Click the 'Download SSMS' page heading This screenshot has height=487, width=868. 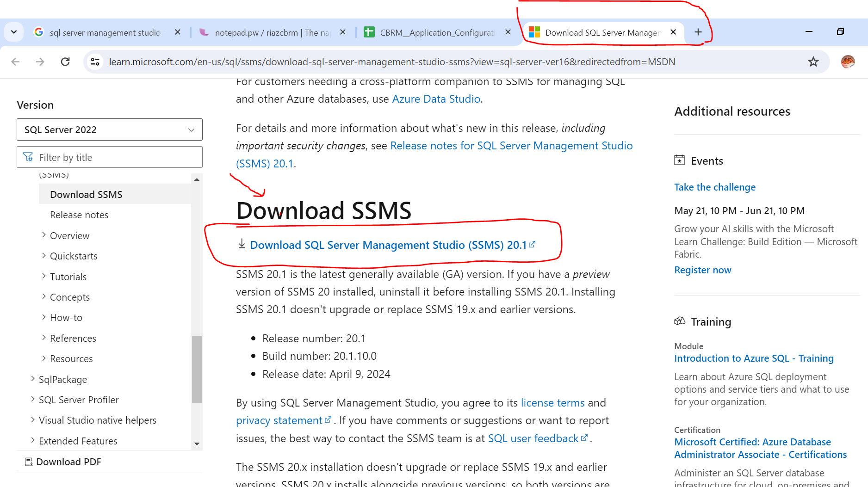[323, 210]
